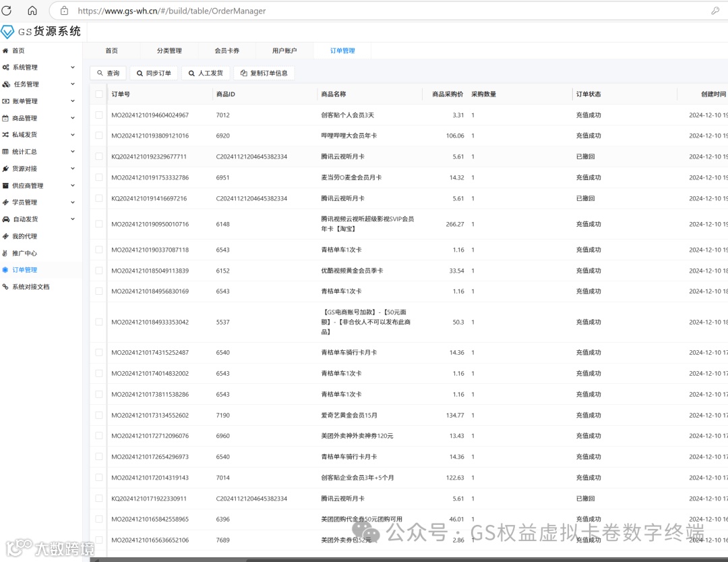This screenshot has height=562, width=728.
Task: Click the copy icon on 复制订单信息 button
Action: point(244,73)
